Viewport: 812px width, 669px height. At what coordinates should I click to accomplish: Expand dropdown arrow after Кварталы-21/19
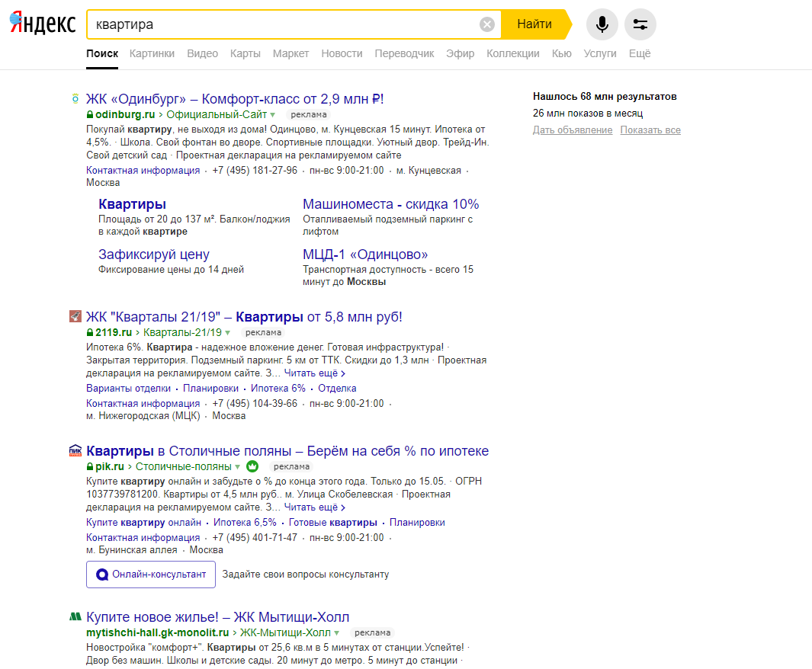227,333
